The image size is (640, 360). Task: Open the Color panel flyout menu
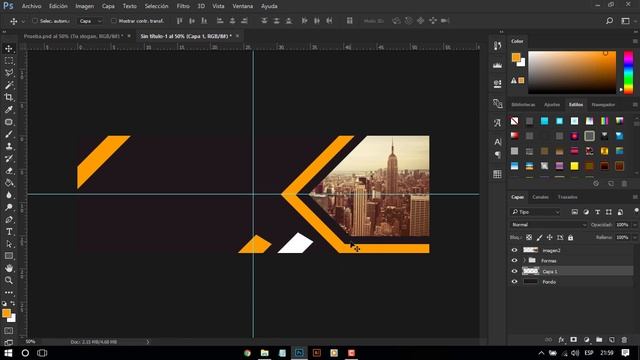tap(635, 41)
